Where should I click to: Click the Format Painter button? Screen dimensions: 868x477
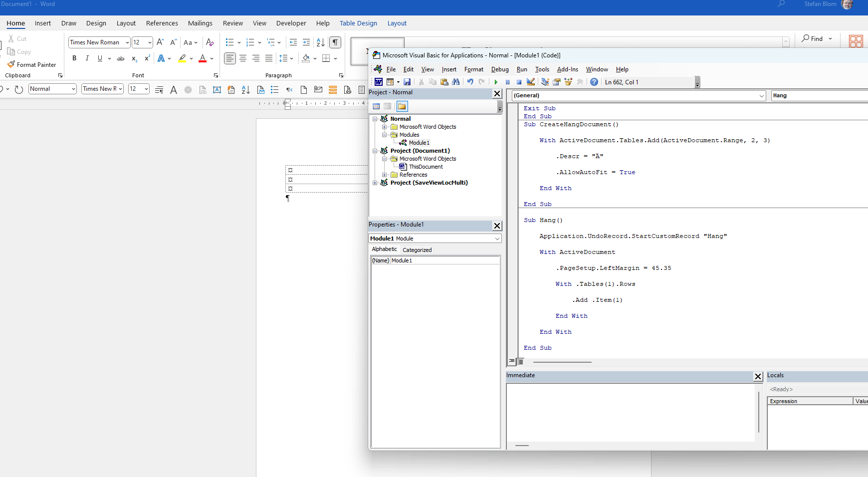(x=31, y=65)
